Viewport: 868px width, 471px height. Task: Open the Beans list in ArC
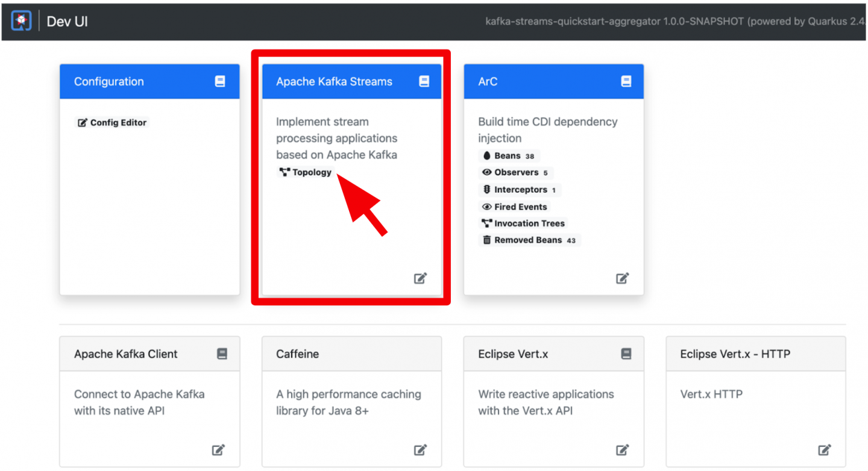click(509, 155)
